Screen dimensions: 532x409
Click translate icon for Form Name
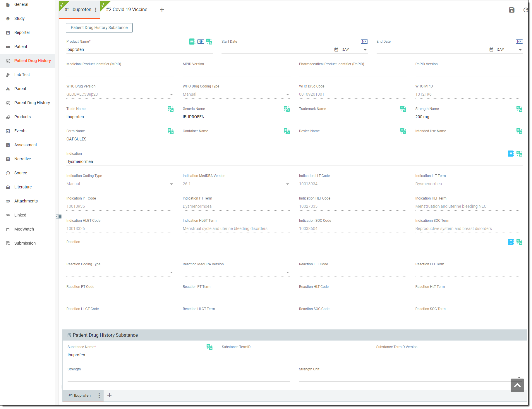[171, 131]
